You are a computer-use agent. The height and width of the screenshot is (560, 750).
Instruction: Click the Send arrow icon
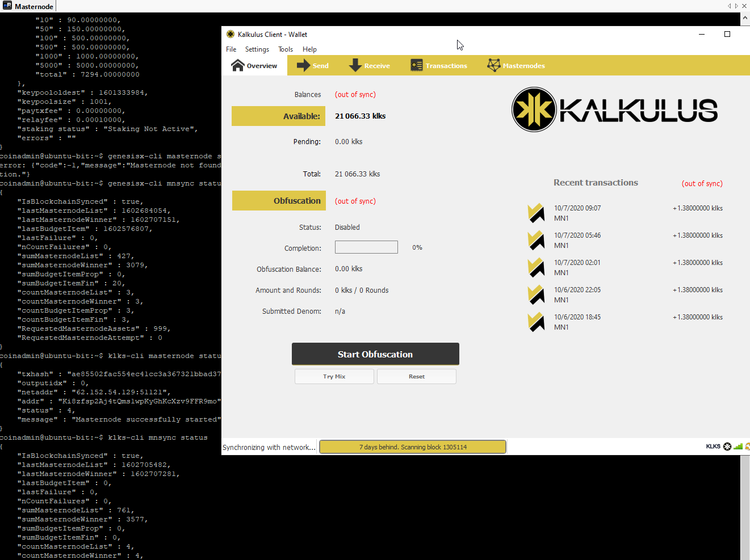(x=304, y=66)
